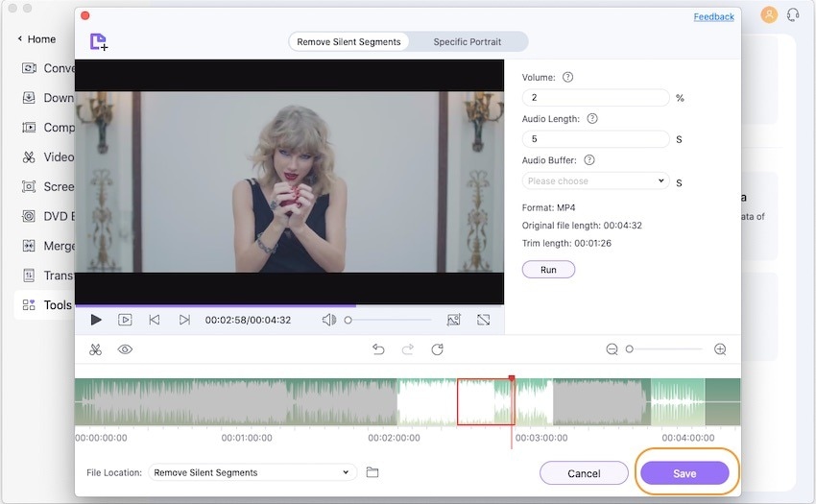Screen dimensions: 816x504
Task: Jump to previous segment
Action: click(x=155, y=320)
